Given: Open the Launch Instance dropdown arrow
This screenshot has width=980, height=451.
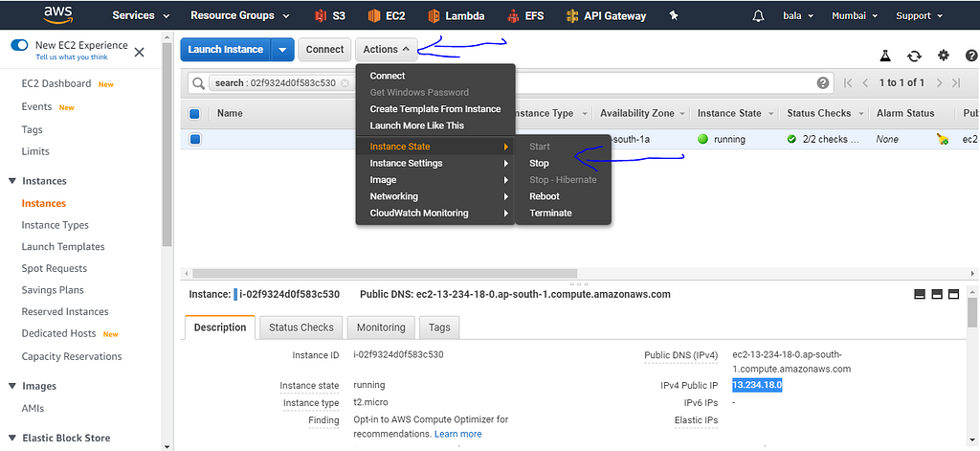Looking at the screenshot, I should 283,50.
